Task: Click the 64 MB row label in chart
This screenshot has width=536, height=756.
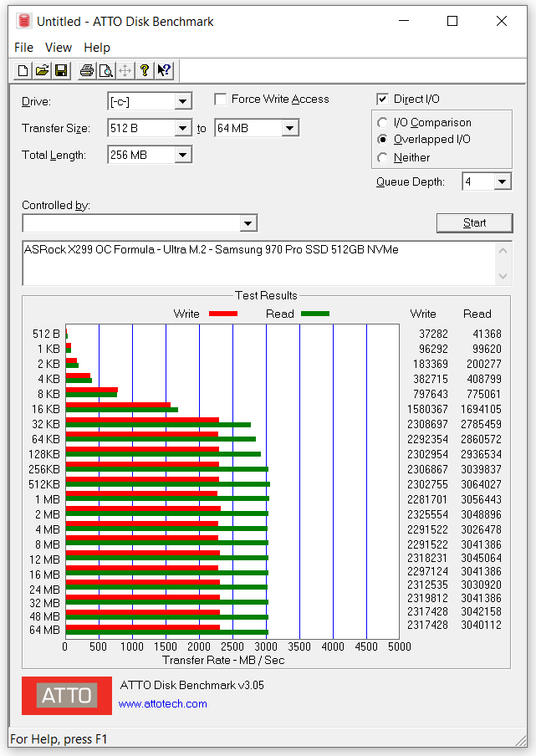Action: [x=45, y=631]
